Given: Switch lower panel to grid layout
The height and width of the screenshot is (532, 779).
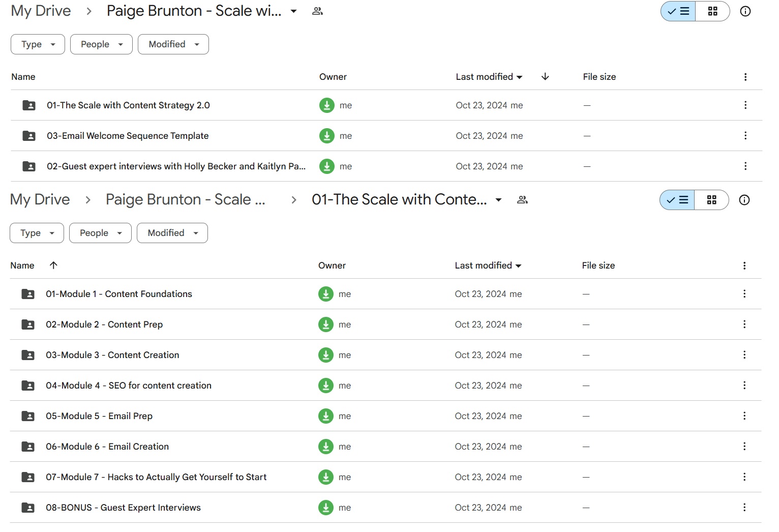Looking at the screenshot, I should coord(711,200).
